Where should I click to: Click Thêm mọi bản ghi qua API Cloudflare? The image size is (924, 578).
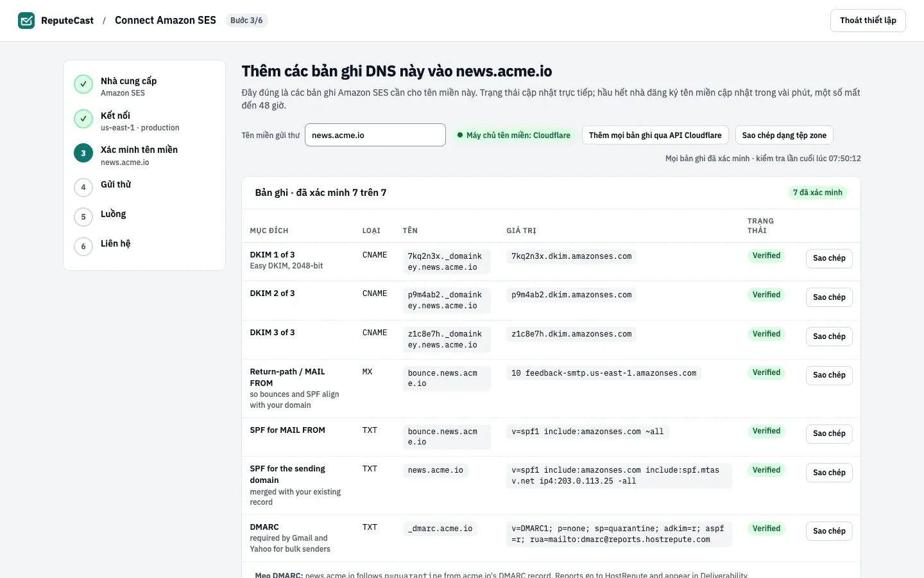(655, 136)
